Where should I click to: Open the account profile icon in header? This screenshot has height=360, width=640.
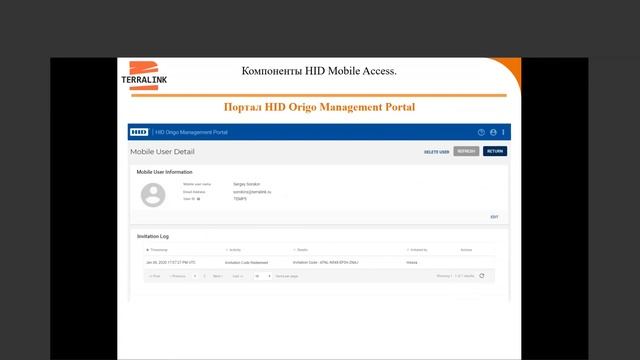coord(493,132)
